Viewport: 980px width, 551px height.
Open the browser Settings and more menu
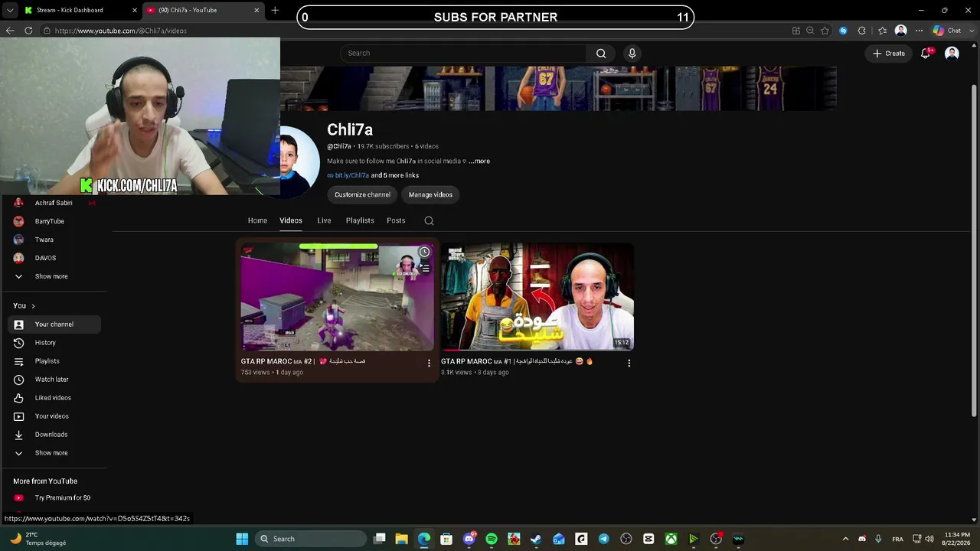[x=919, y=31]
